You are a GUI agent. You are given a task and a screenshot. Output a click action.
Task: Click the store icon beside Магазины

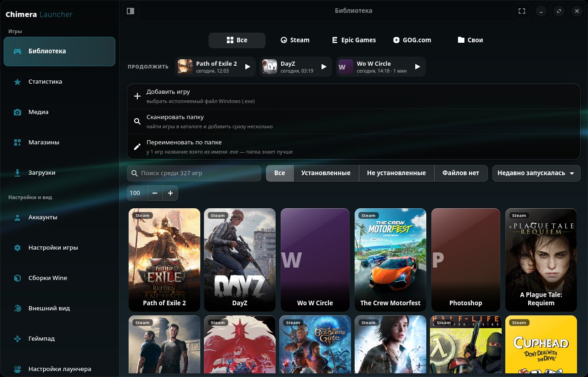coord(17,143)
